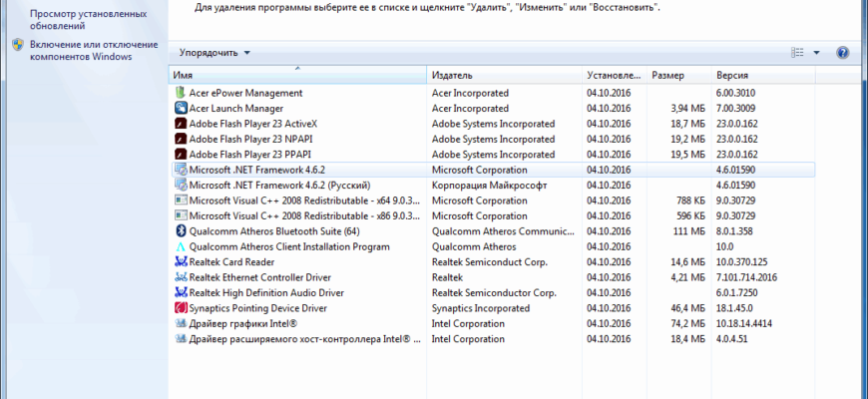Select Realtek High Definition Audio Driver entry

point(493,292)
